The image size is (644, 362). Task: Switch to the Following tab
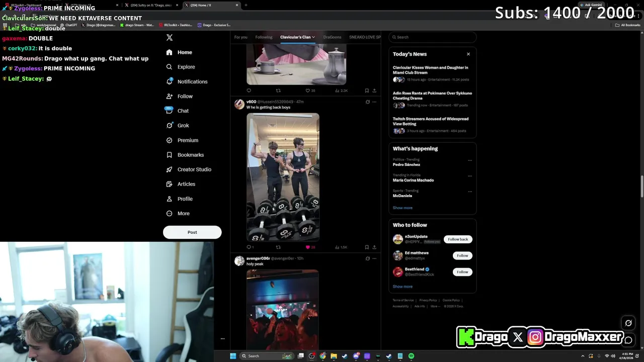[264, 37]
